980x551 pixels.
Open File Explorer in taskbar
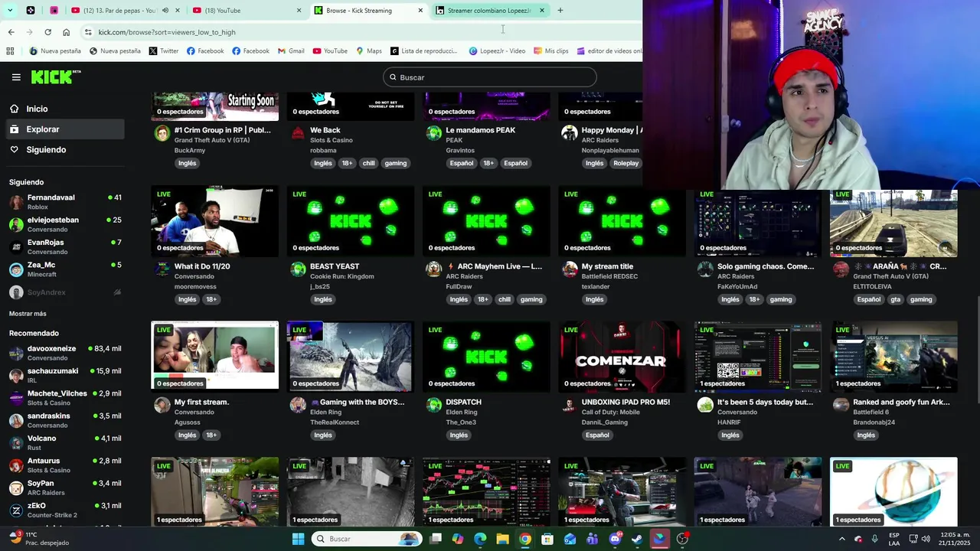502,539
